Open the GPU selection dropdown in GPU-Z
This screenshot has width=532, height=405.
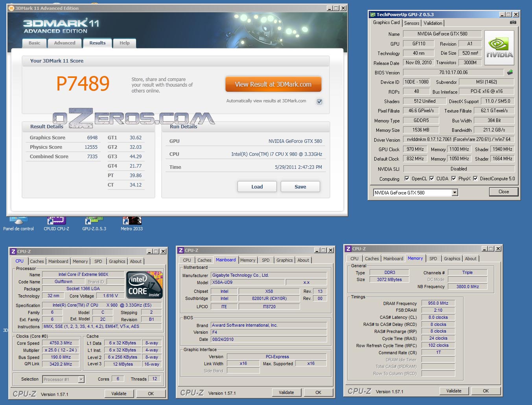(455, 192)
